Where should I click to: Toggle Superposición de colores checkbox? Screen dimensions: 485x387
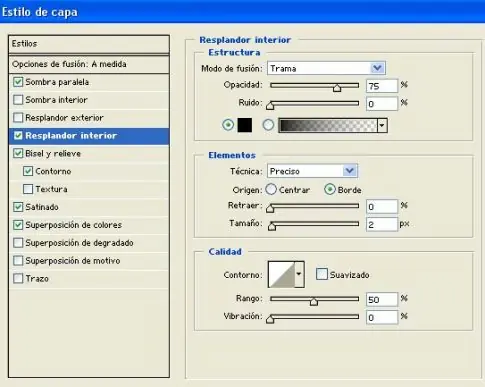click(x=18, y=225)
